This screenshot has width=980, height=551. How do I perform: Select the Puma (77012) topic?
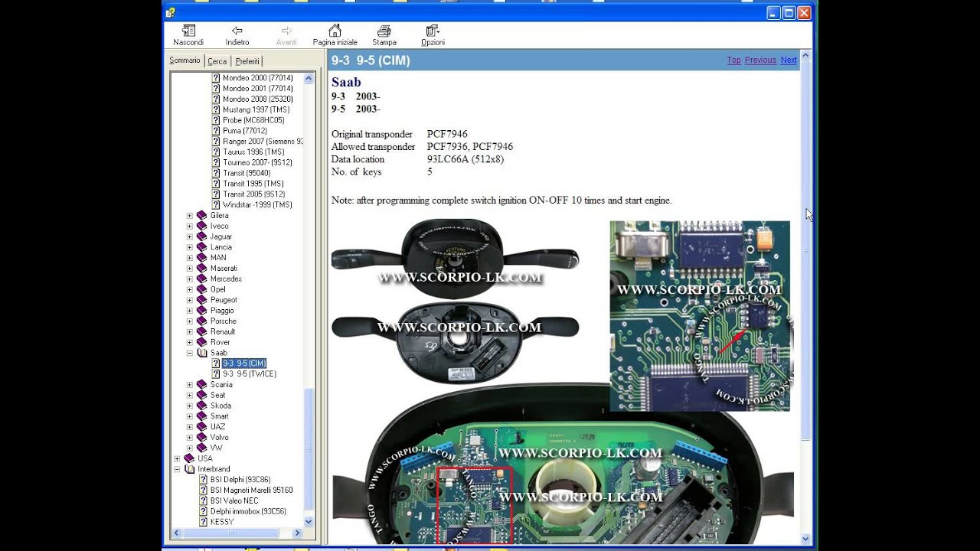244,131
